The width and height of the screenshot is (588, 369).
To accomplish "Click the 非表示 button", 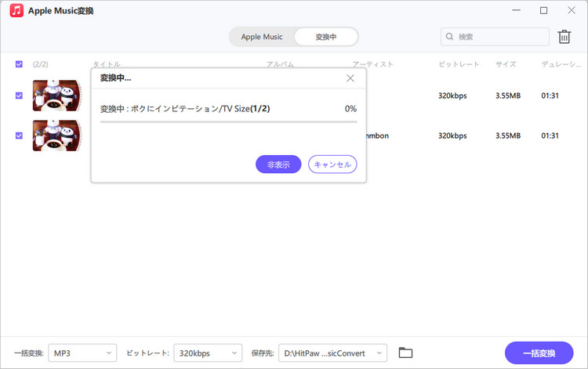I will pyautogui.click(x=278, y=165).
